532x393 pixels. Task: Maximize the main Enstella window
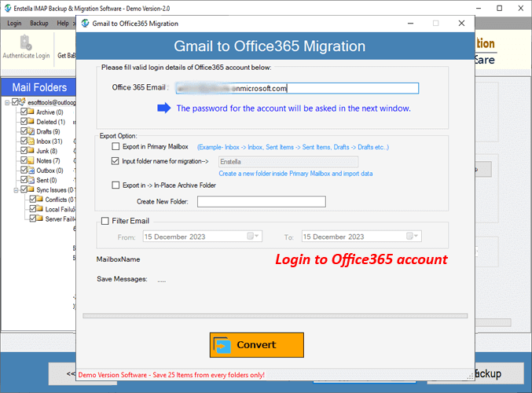coord(500,8)
